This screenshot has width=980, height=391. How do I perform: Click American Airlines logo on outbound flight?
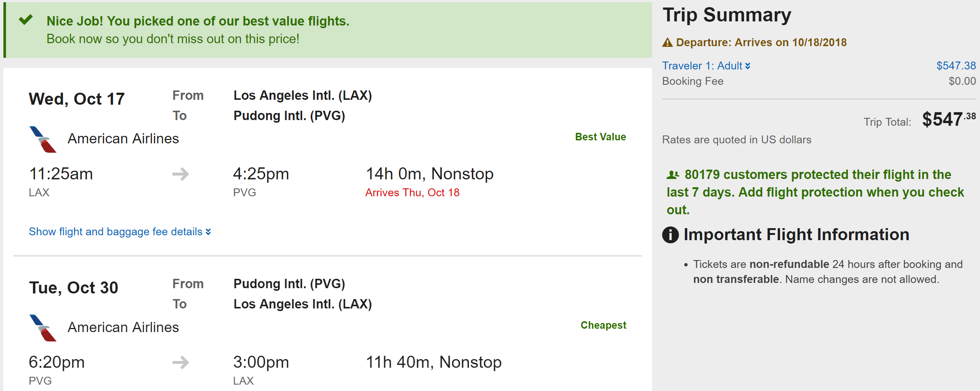pyautogui.click(x=43, y=139)
